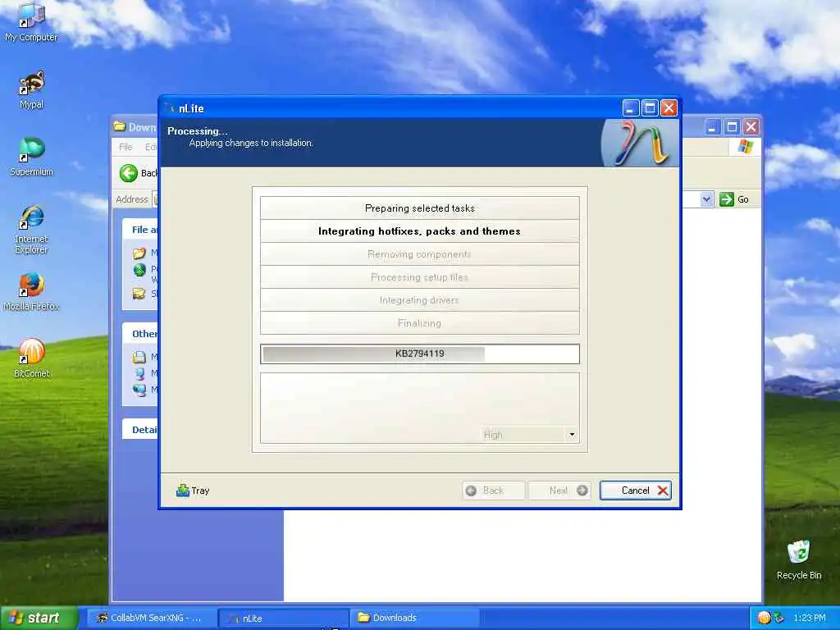Select 'Processing setup files' step

pos(419,277)
